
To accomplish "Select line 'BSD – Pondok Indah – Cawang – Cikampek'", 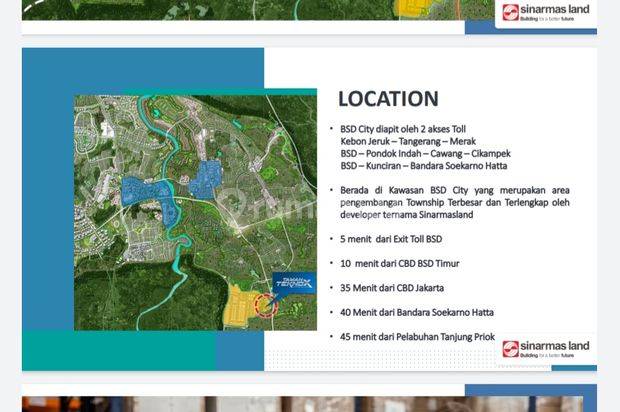I will tap(425, 153).
